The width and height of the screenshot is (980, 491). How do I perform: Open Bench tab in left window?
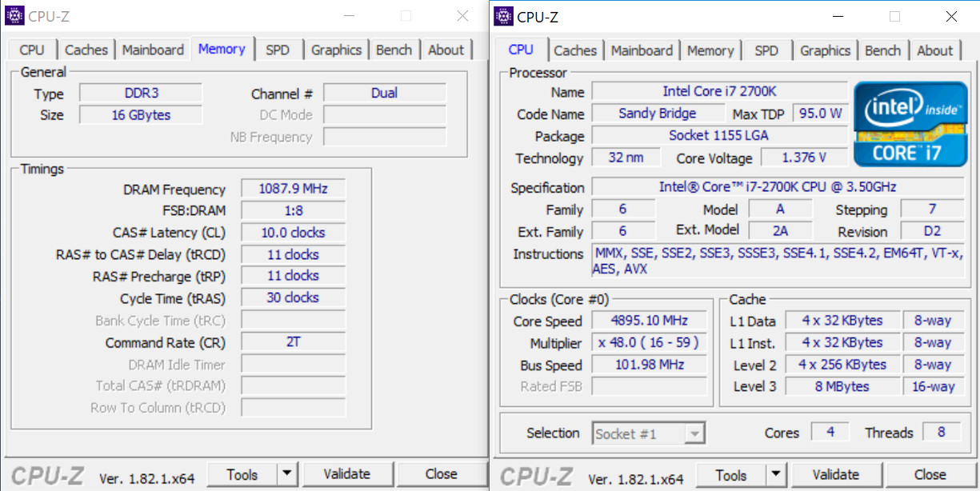coord(394,50)
